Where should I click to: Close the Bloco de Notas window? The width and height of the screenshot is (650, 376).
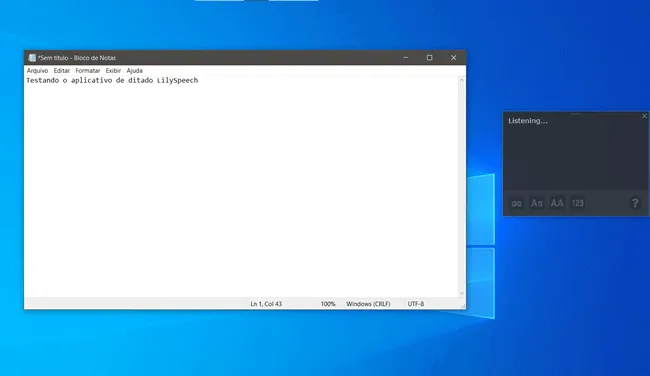point(454,58)
